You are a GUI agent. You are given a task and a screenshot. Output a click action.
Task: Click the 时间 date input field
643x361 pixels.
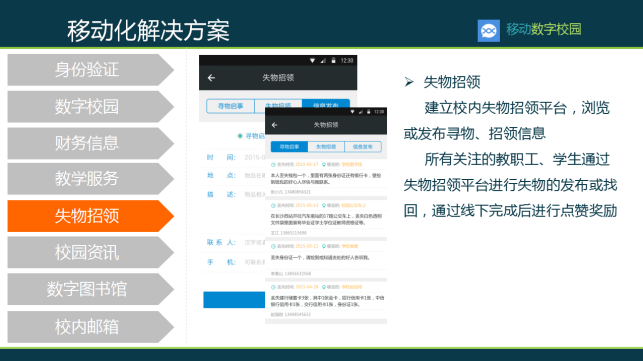254,157
